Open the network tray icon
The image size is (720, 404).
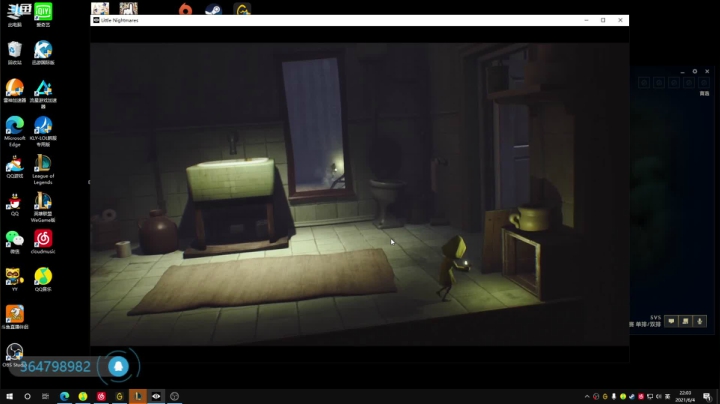coord(650,397)
